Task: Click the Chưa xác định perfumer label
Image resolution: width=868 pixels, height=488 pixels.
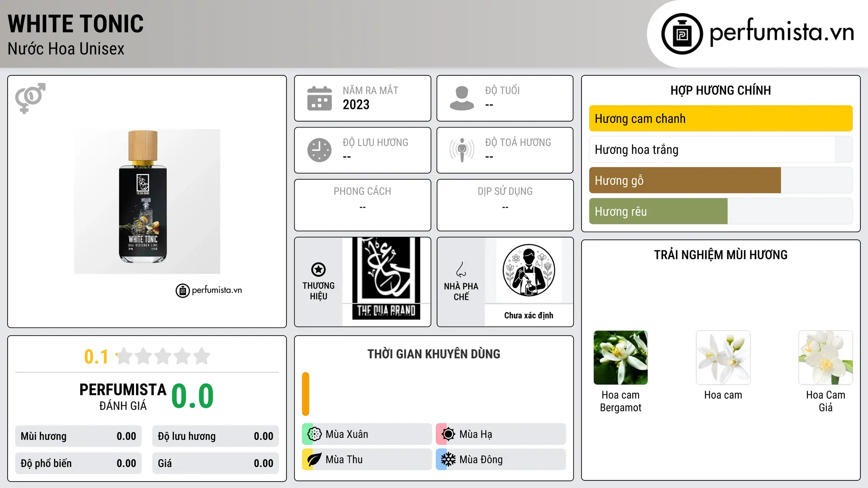Action: [529, 316]
